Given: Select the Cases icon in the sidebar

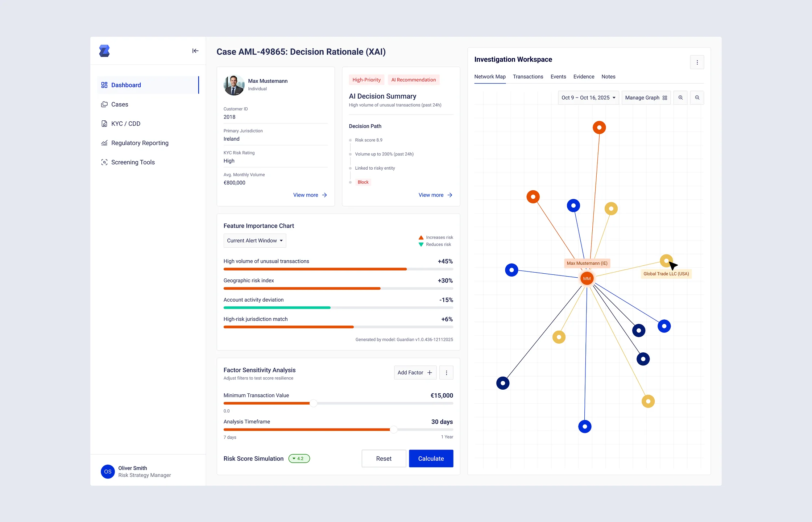Looking at the screenshot, I should coord(104,104).
